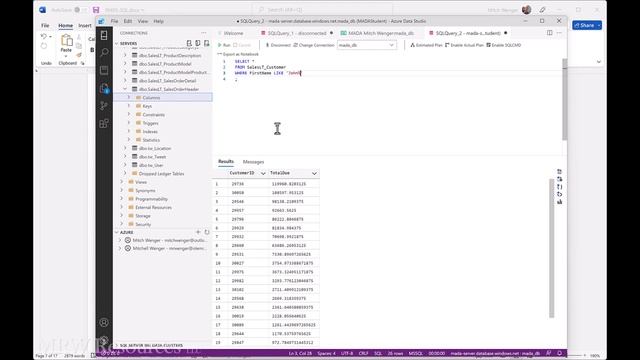Expand the Keys folder
Screen dimensions: 640x360
coord(129,106)
